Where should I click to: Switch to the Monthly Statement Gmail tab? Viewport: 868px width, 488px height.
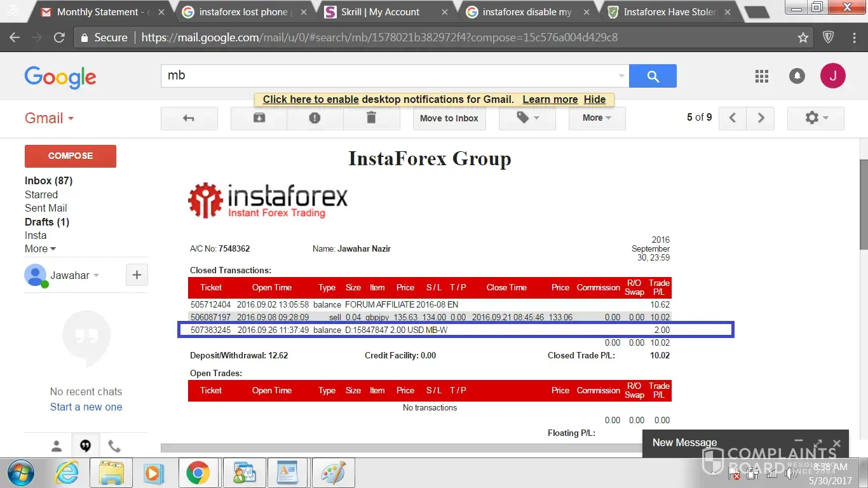102,12
